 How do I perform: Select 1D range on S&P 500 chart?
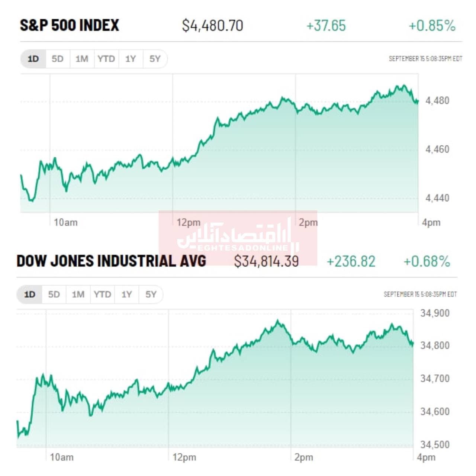33,59
